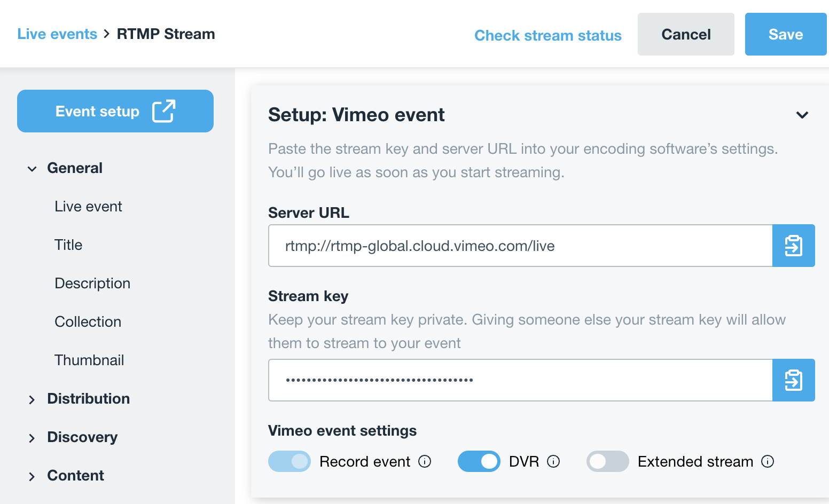
Task: Copy the Stream key with clipboard icon
Action: point(793,380)
